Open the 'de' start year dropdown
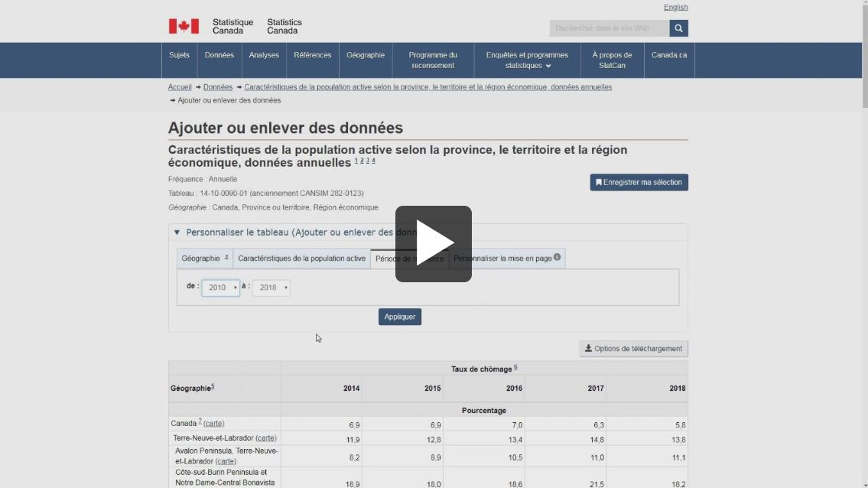The width and height of the screenshot is (868, 488). pyautogui.click(x=220, y=288)
